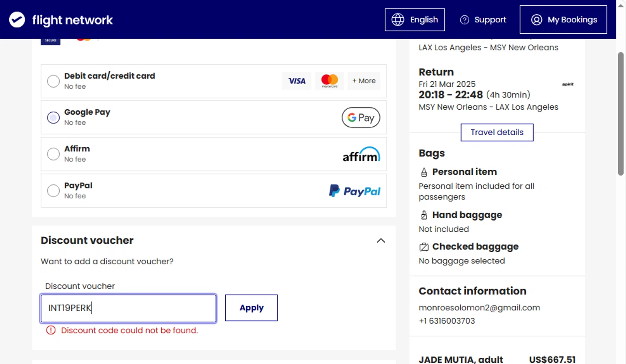Open Travel details for the trip
626x364 pixels.
497,132
